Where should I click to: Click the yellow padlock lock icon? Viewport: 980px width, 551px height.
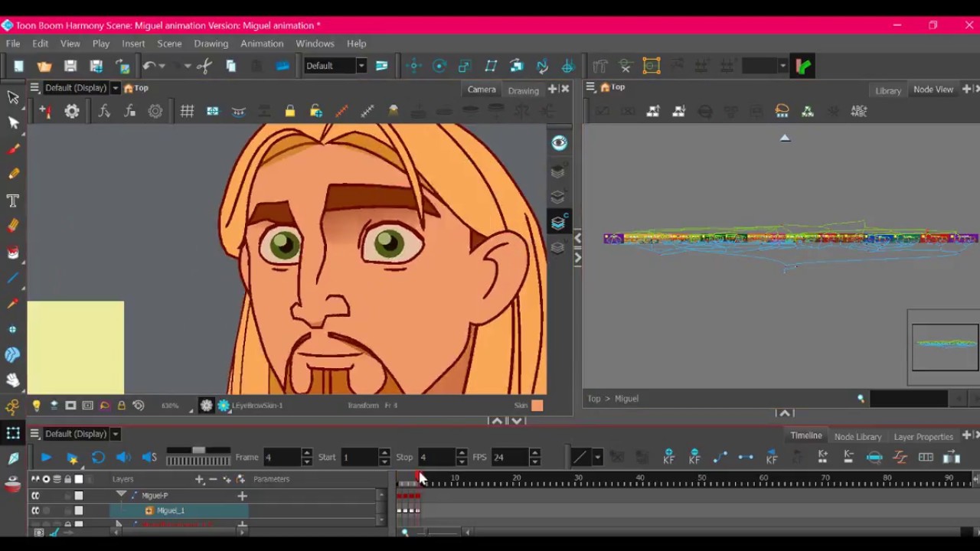pos(290,112)
